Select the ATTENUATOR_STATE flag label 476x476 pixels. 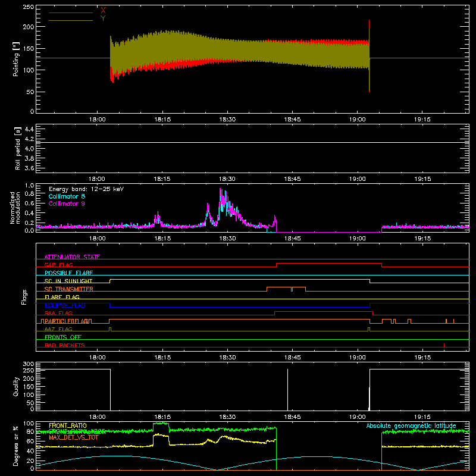pyautogui.click(x=72, y=257)
